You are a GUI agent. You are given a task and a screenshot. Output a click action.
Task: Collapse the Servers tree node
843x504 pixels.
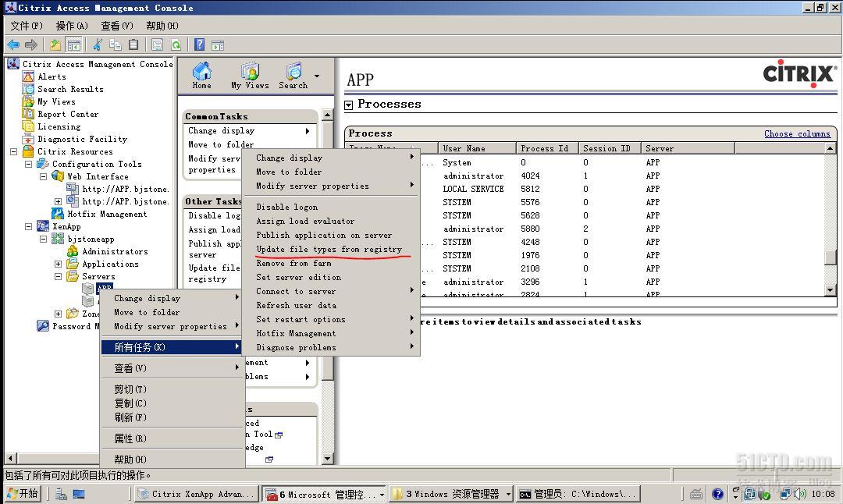click(58, 276)
